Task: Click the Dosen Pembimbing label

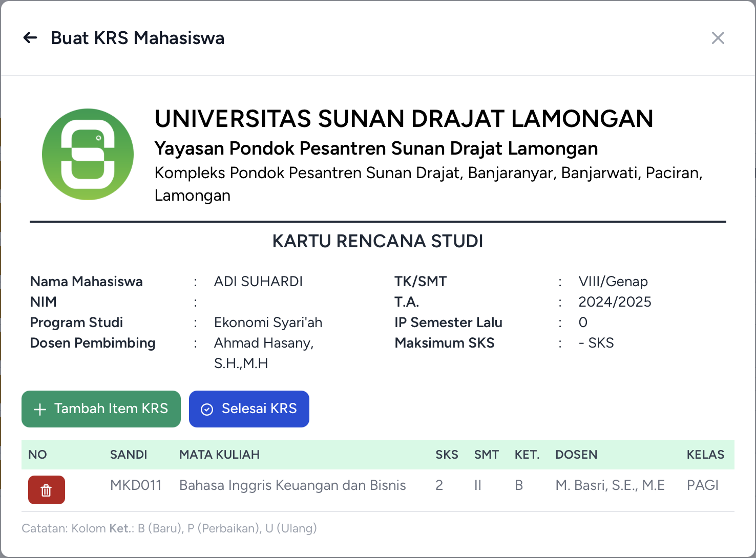Action: click(x=93, y=343)
